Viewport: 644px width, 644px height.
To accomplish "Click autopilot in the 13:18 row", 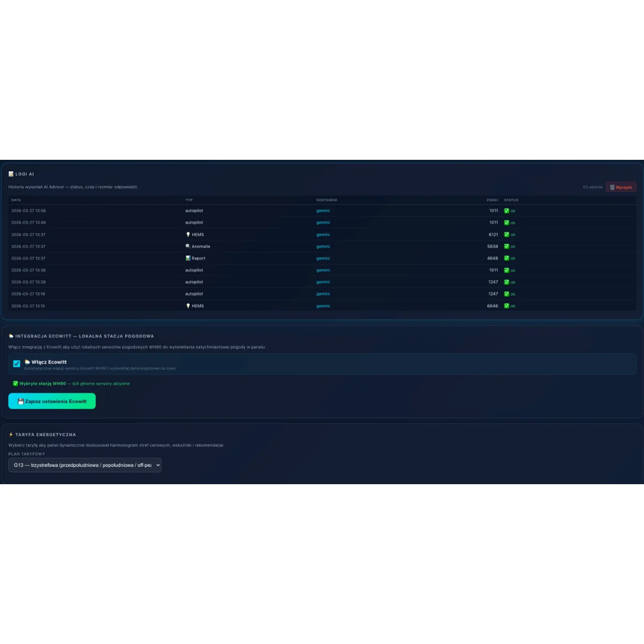I will pos(194,294).
